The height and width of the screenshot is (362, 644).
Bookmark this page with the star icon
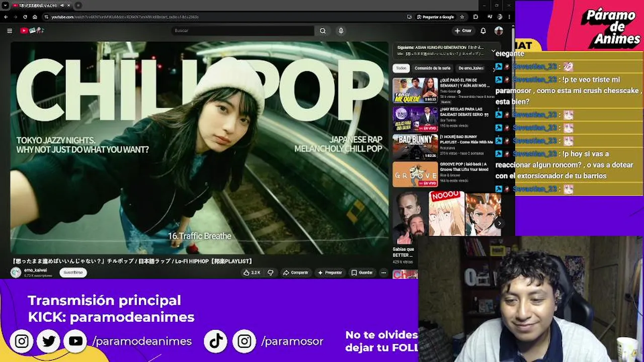pyautogui.click(x=462, y=17)
